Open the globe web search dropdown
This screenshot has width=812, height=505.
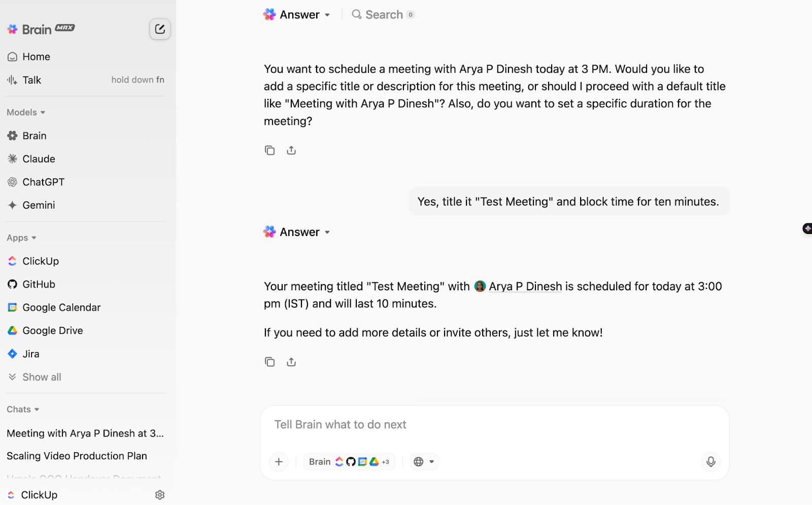424,461
